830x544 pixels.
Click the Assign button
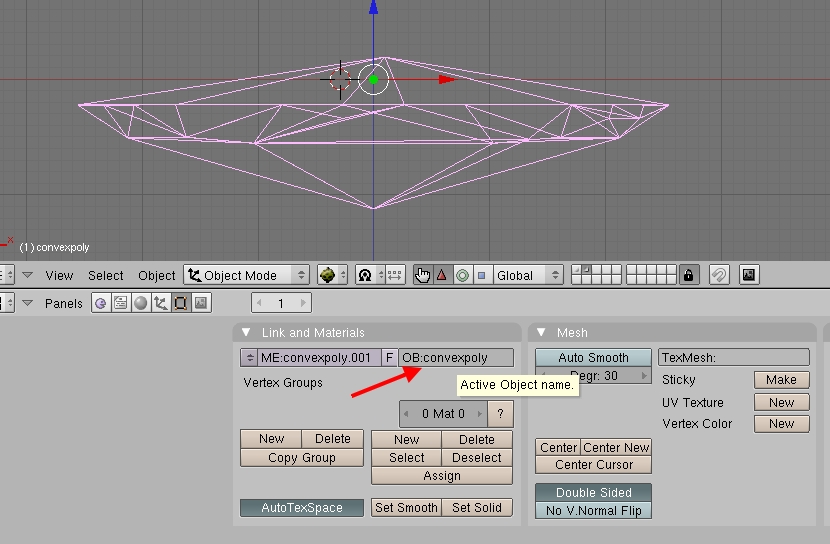point(442,476)
